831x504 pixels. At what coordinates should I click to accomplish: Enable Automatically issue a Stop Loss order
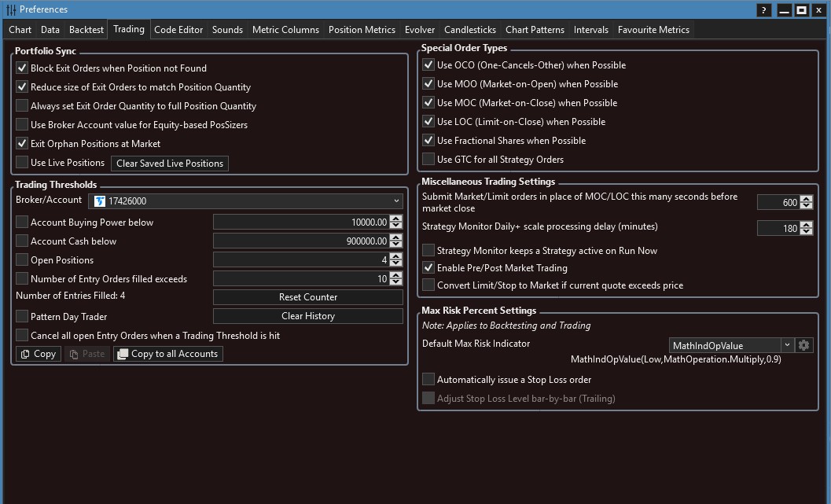tap(428, 380)
